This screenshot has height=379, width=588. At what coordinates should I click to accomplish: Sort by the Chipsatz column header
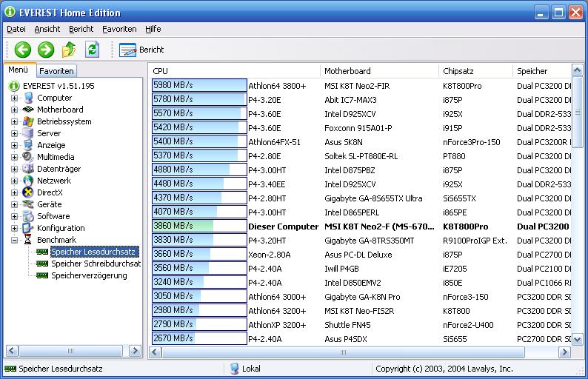[475, 71]
